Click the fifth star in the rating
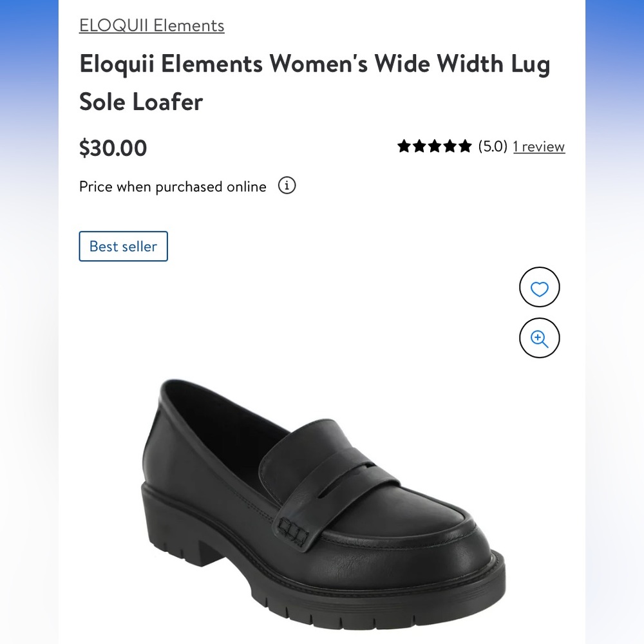Screen dimensions: 644x644 click(465, 146)
